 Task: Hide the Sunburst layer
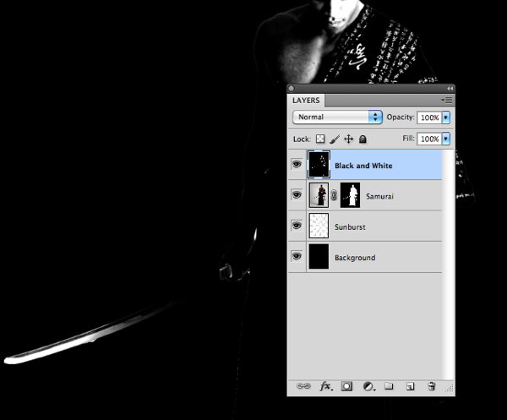[297, 226]
